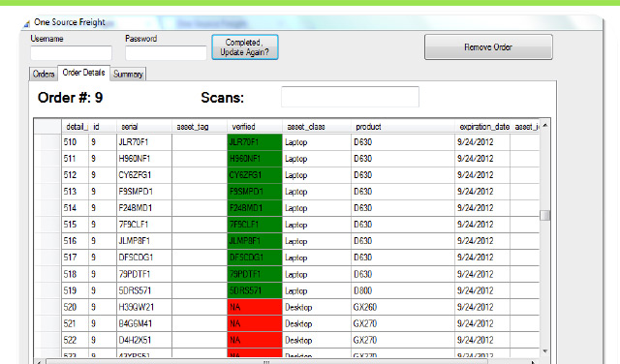Open the Orders tab
The width and height of the screenshot is (620, 364).
(x=44, y=74)
